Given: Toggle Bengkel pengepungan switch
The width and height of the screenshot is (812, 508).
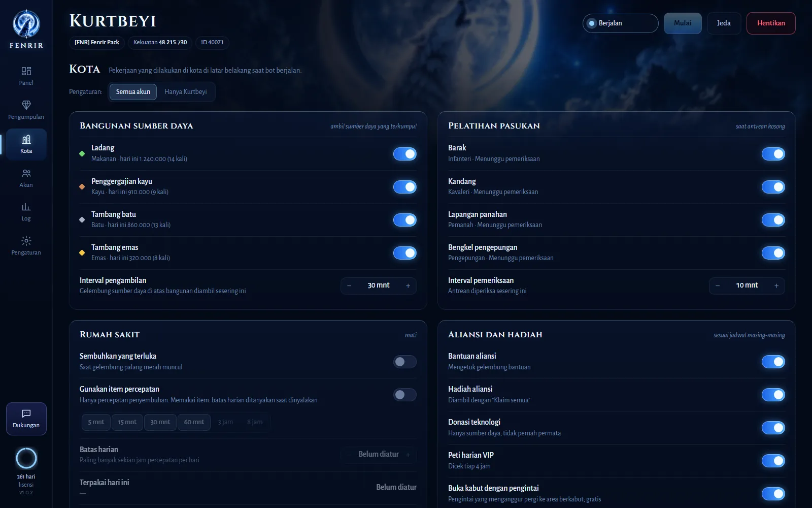Looking at the screenshot, I should pyautogui.click(x=773, y=253).
